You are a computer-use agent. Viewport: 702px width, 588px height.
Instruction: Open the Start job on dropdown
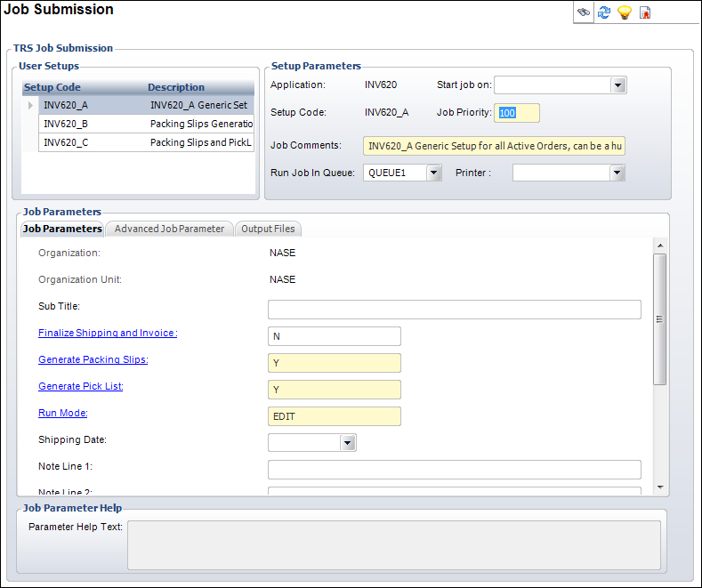click(618, 85)
